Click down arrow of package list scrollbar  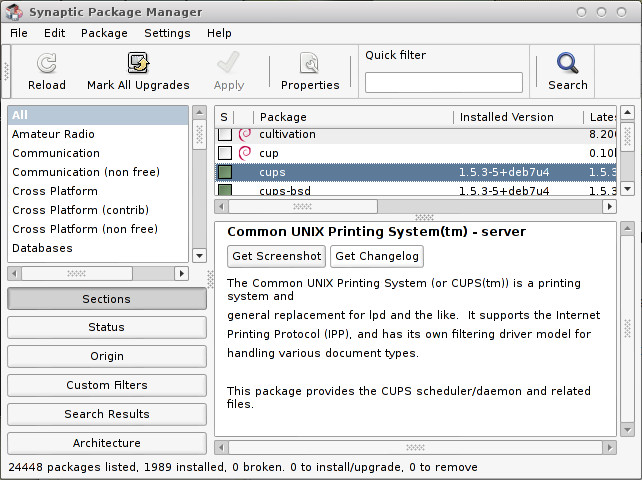coord(627,189)
